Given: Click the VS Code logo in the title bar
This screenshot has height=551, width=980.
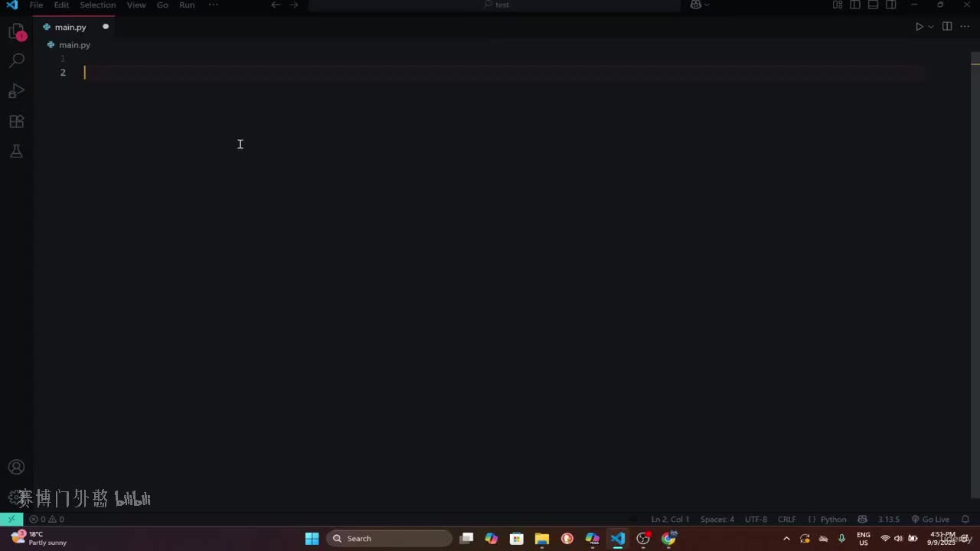Looking at the screenshot, I should click(11, 5).
